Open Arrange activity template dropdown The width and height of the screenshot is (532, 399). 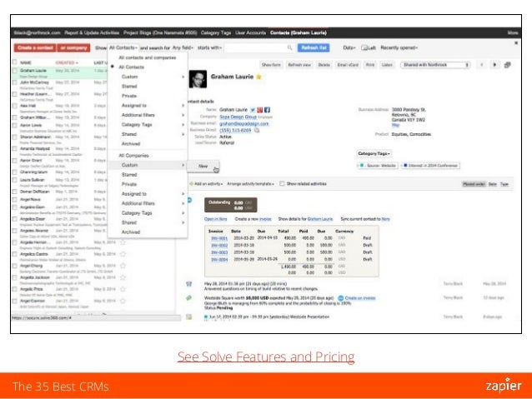[250, 184]
